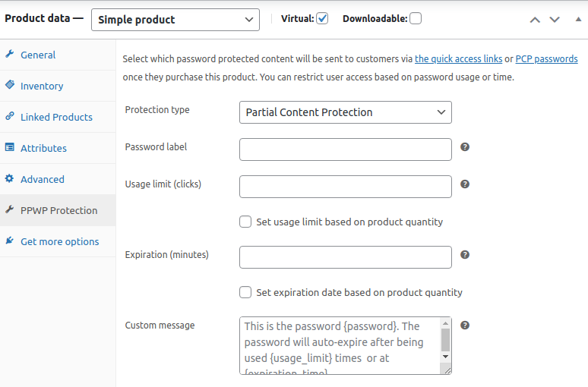The height and width of the screenshot is (387, 588).
Task: Click the Linked Products chain icon
Action: pyautogui.click(x=10, y=117)
